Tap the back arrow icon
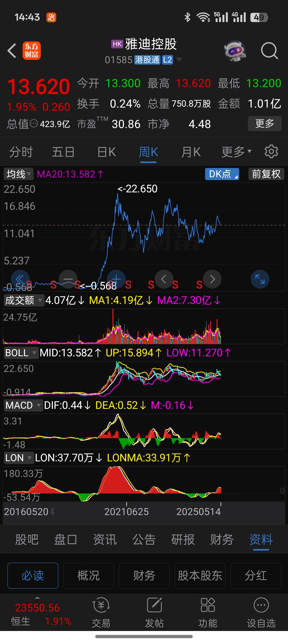Screen dimensions: 288x644 (12, 51)
